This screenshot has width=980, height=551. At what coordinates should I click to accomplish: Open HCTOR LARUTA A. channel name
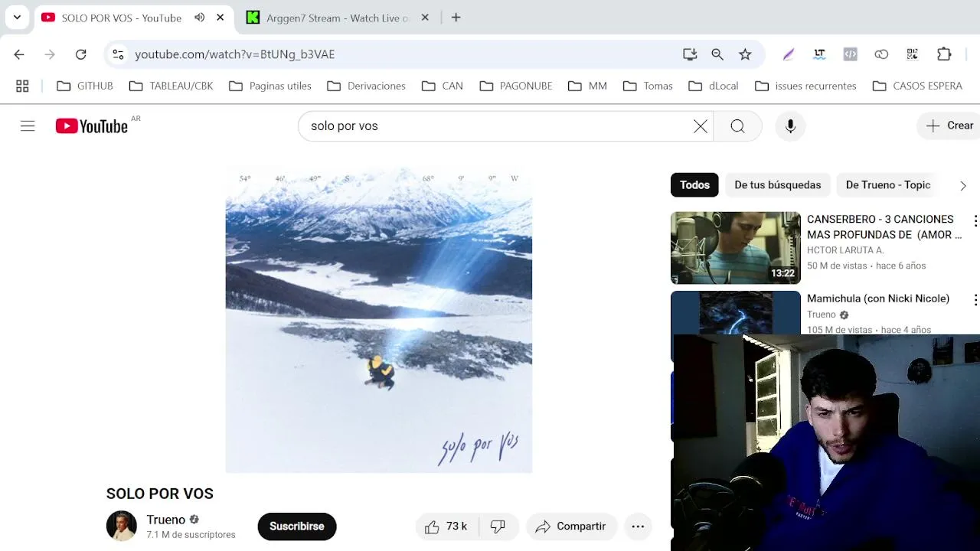(845, 250)
